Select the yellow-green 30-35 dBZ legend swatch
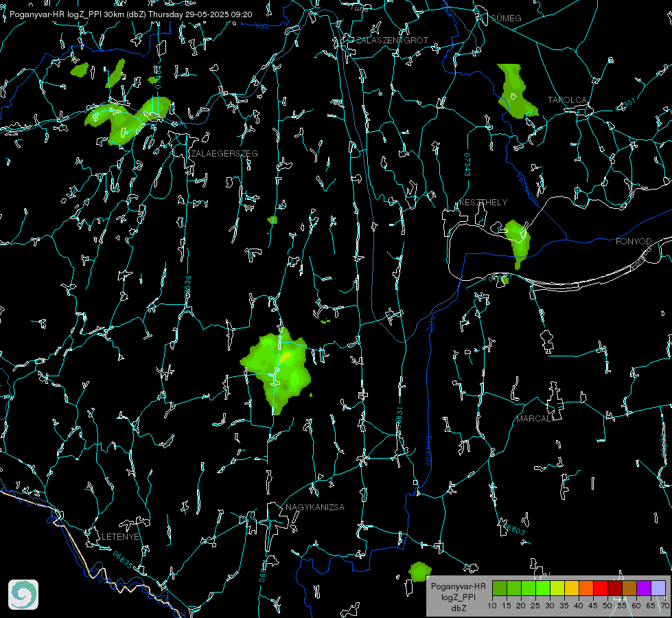Image resolution: width=672 pixels, height=618 pixels. tap(557, 588)
